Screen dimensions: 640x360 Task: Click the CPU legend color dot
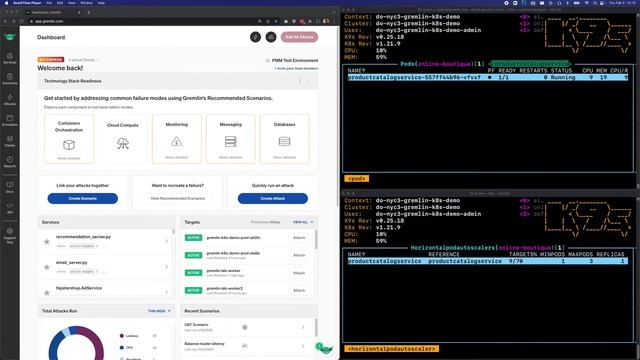click(x=122, y=348)
